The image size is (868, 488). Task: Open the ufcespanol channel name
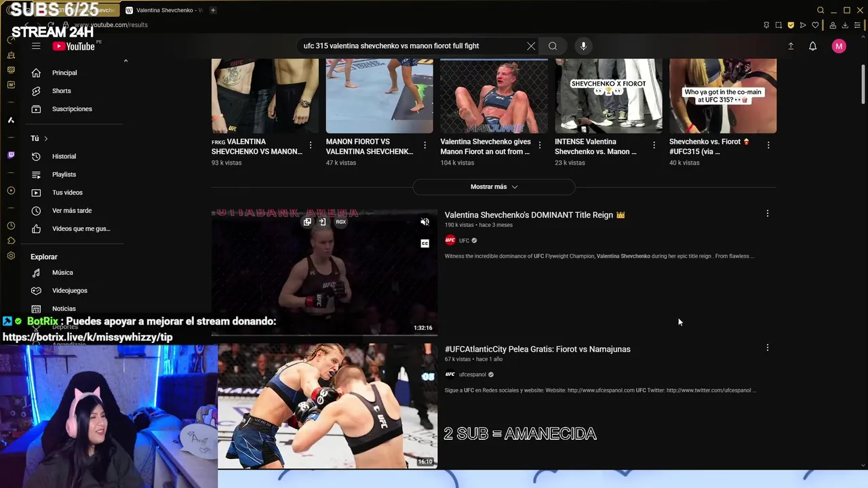click(x=473, y=375)
